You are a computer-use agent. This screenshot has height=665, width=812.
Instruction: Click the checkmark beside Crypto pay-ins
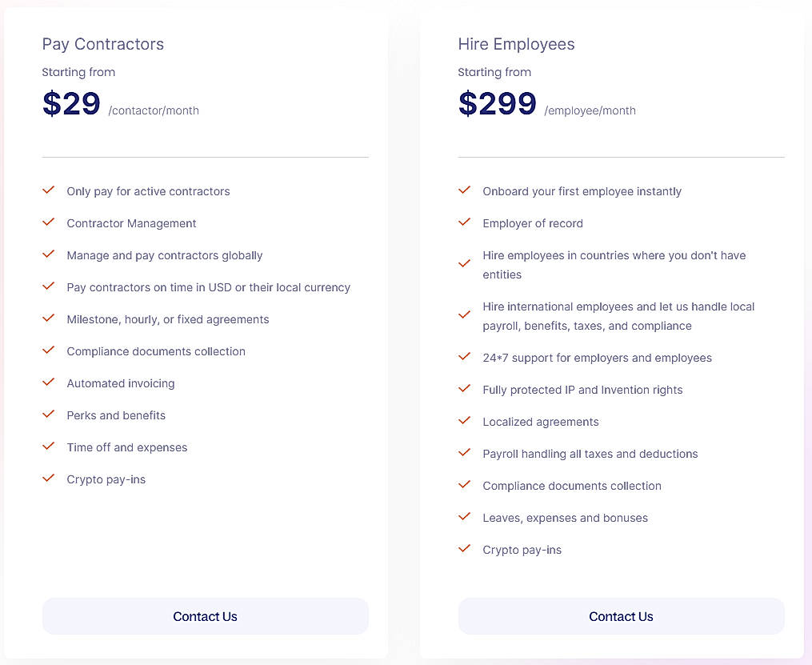click(48, 479)
